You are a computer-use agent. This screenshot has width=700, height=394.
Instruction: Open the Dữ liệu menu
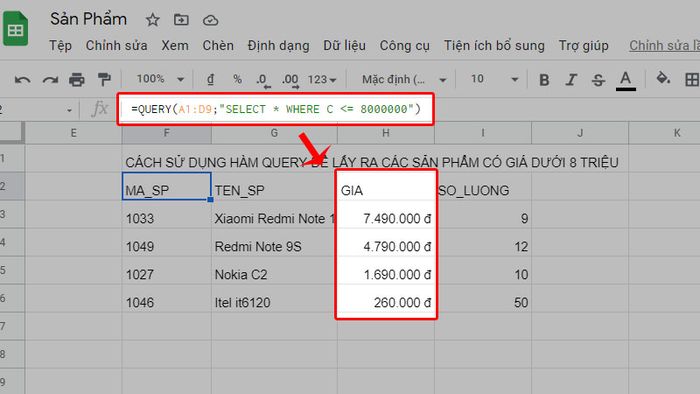pyautogui.click(x=344, y=46)
